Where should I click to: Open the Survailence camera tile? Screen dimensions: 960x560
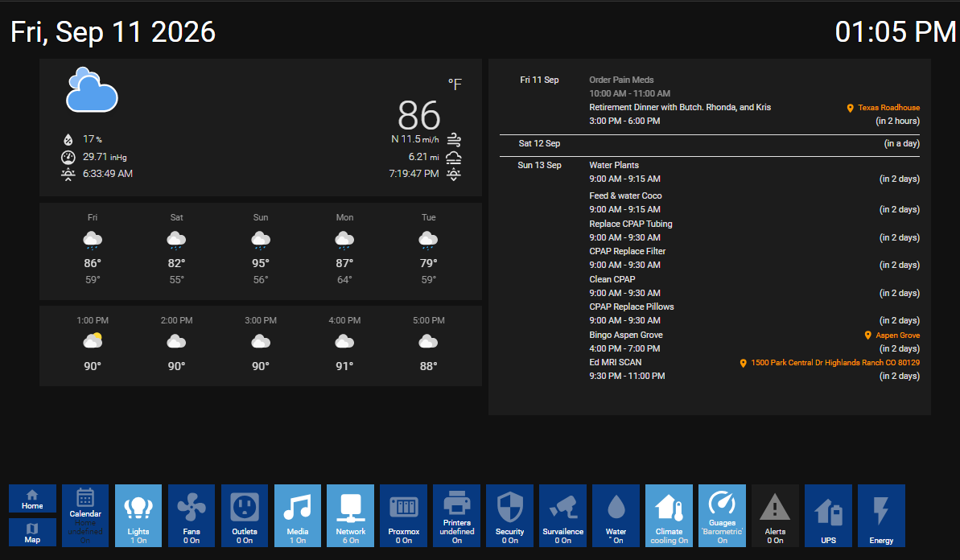[x=562, y=515]
